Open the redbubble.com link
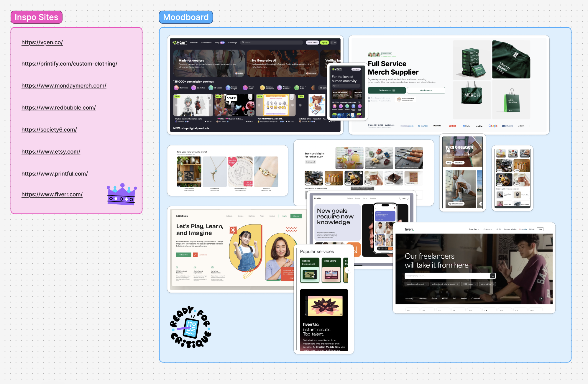The height and width of the screenshot is (384, 588). [x=58, y=108]
